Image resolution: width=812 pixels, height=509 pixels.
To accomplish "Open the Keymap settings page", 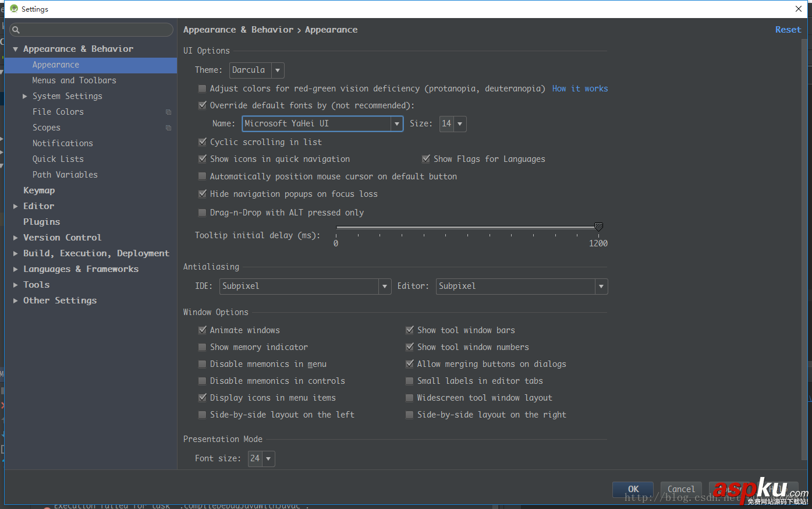I will 39,190.
